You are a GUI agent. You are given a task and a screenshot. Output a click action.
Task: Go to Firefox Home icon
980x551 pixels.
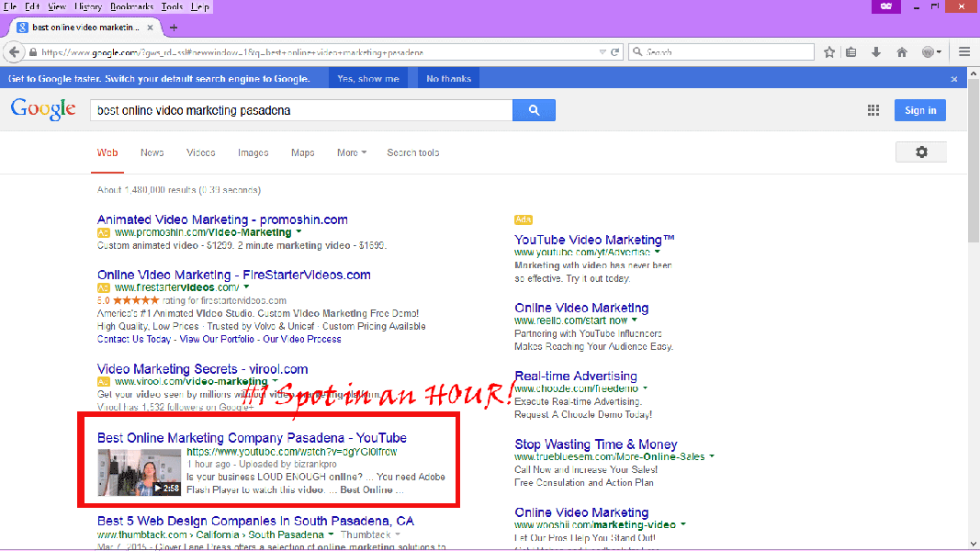(902, 52)
